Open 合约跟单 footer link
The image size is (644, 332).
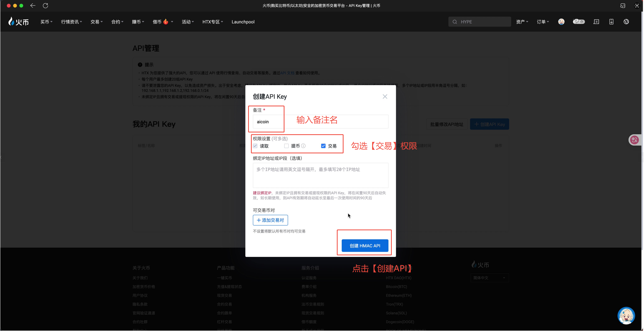click(224, 313)
